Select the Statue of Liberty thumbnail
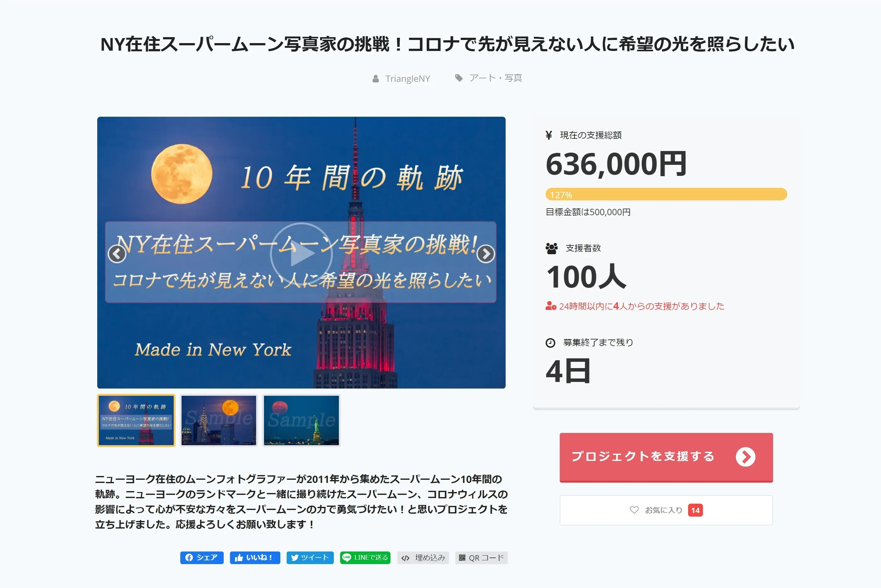 [x=301, y=420]
